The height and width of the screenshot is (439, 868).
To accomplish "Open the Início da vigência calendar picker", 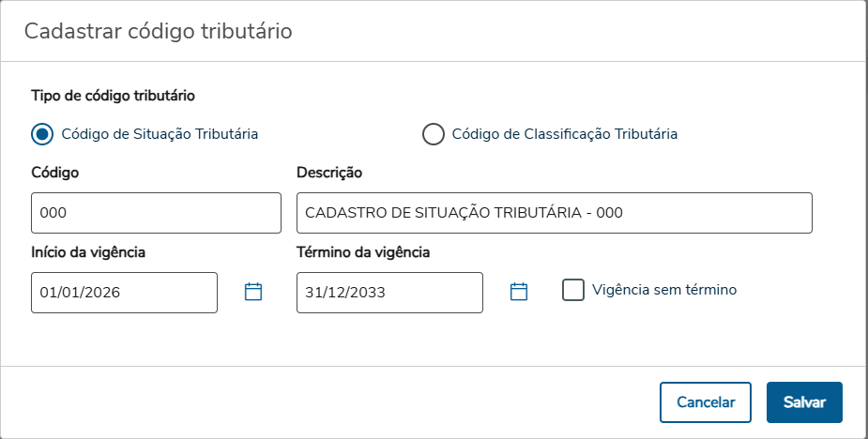I will pyautogui.click(x=252, y=292).
